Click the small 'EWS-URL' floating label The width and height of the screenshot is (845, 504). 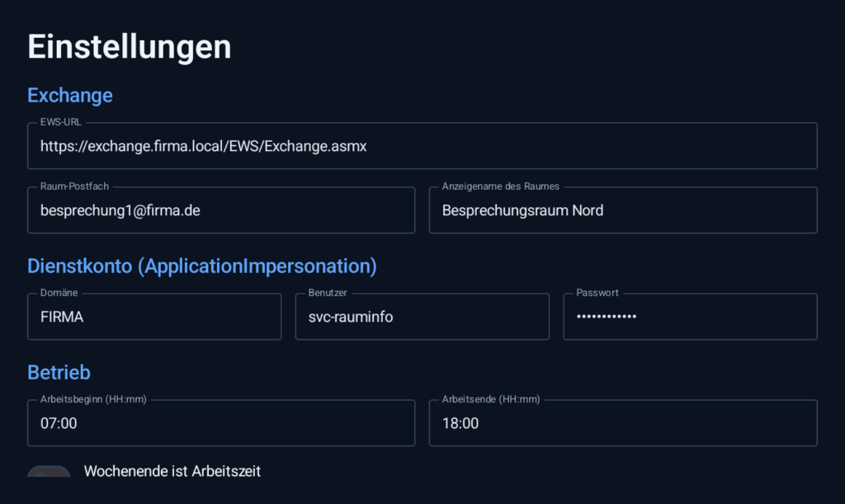click(61, 122)
